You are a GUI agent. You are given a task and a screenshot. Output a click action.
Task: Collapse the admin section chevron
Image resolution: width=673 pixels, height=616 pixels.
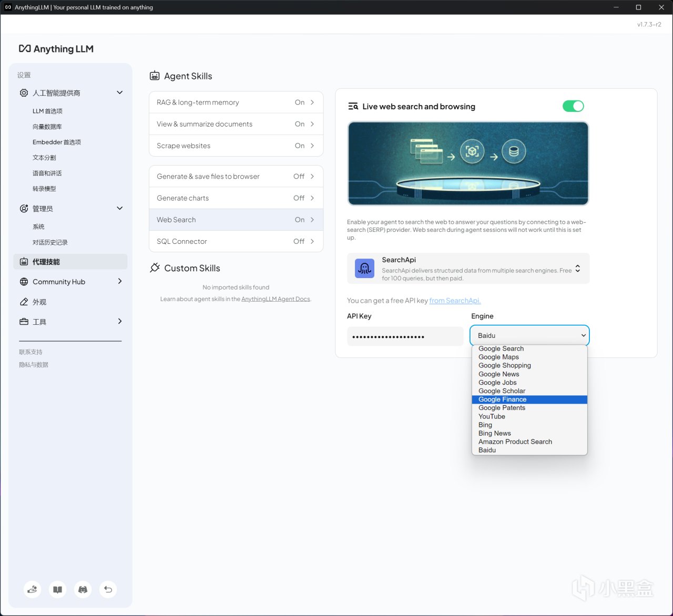[120, 208]
